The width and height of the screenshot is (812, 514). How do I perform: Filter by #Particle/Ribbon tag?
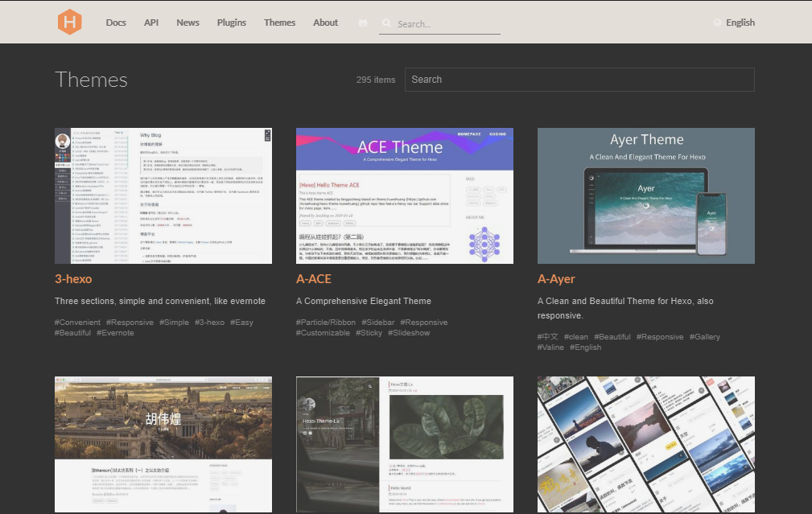click(x=326, y=322)
